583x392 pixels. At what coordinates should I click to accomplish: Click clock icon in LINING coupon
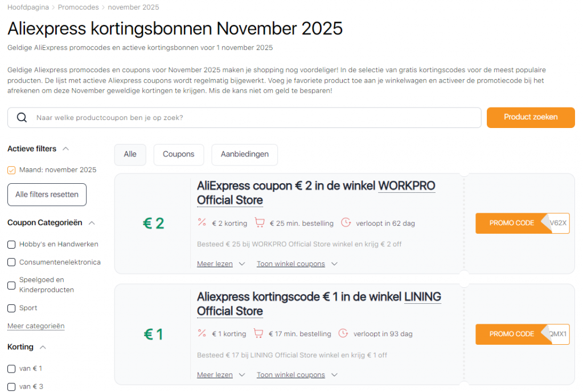click(343, 333)
